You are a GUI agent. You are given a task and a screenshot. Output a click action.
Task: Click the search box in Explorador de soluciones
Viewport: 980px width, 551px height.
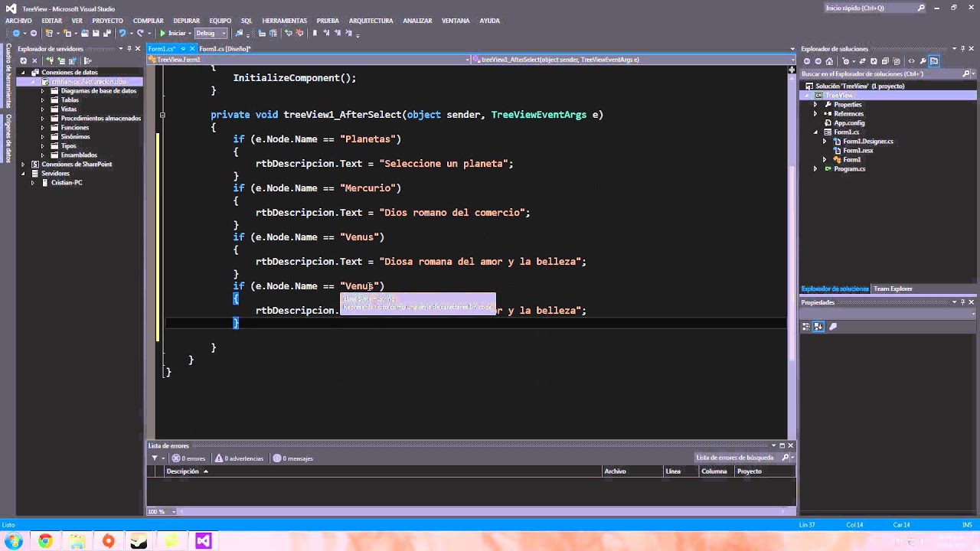tap(888, 74)
